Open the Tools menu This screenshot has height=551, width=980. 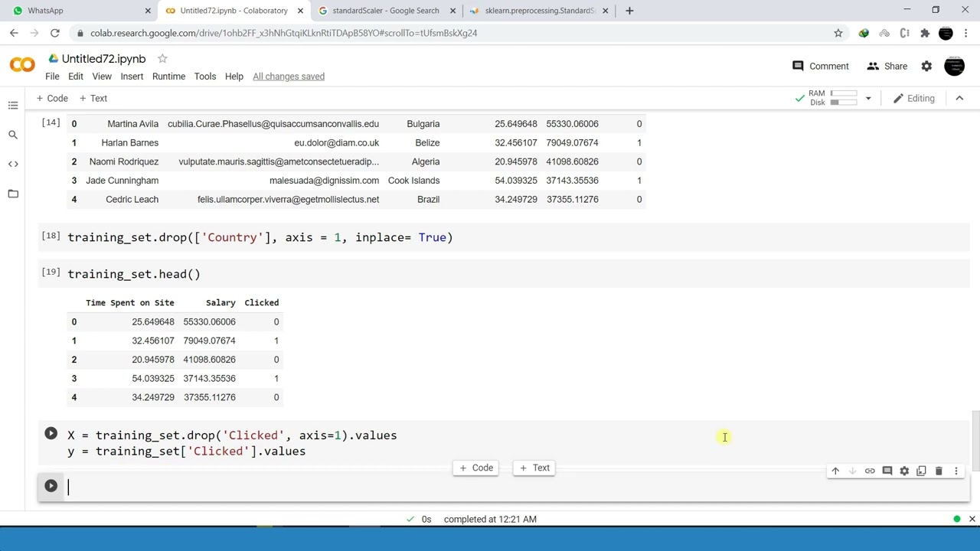click(x=204, y=77)
